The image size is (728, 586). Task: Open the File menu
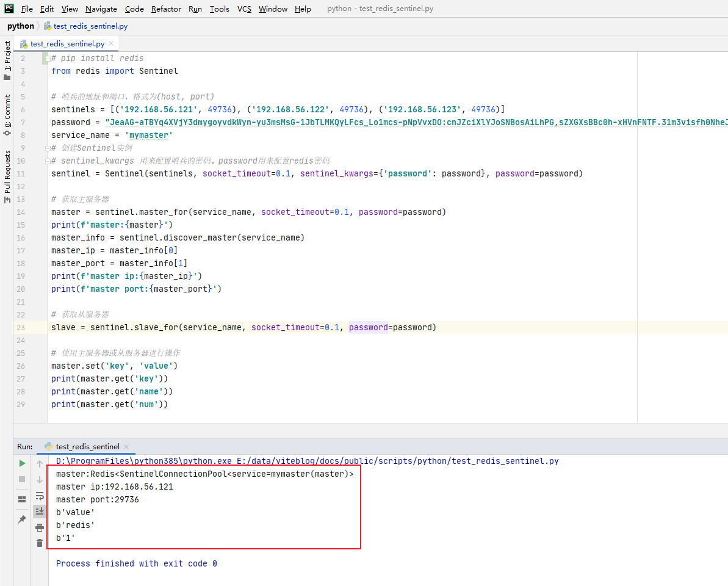[27, 9]
